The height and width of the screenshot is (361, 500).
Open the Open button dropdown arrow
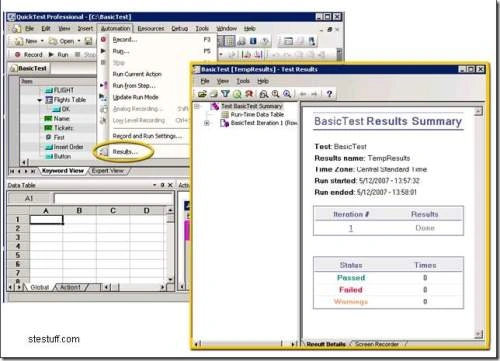(79, 41)
